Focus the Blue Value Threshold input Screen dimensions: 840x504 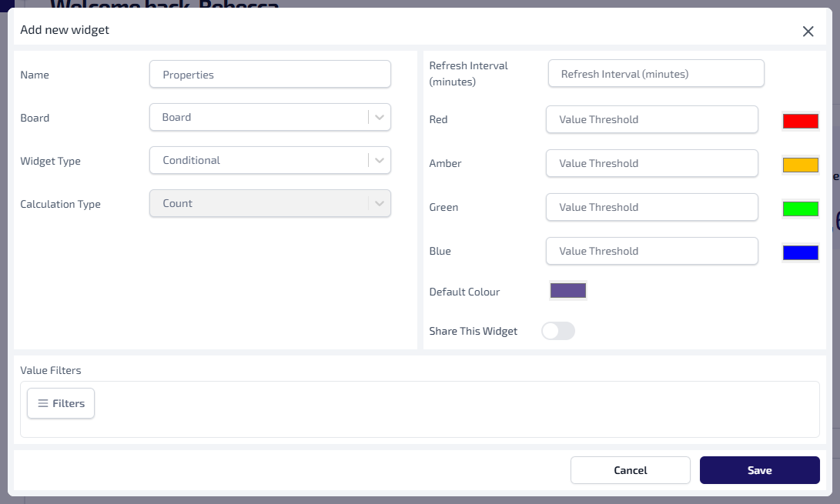pyautogui.click(x=652, y=251)
